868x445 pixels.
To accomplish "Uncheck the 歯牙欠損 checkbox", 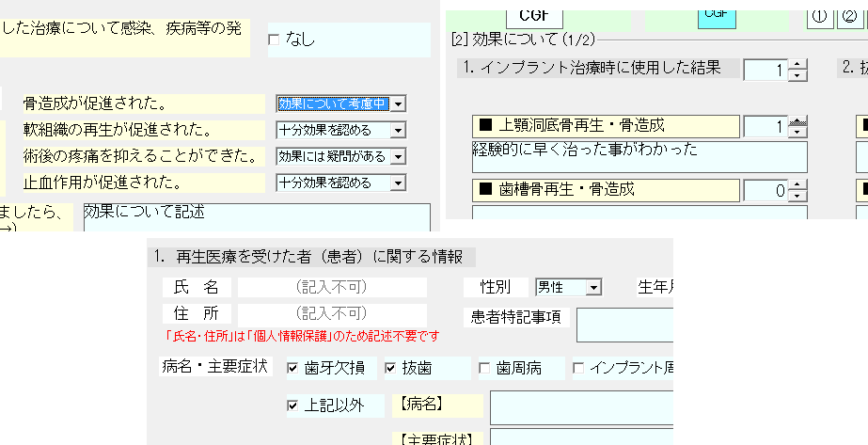I will [x=292, y=368].
